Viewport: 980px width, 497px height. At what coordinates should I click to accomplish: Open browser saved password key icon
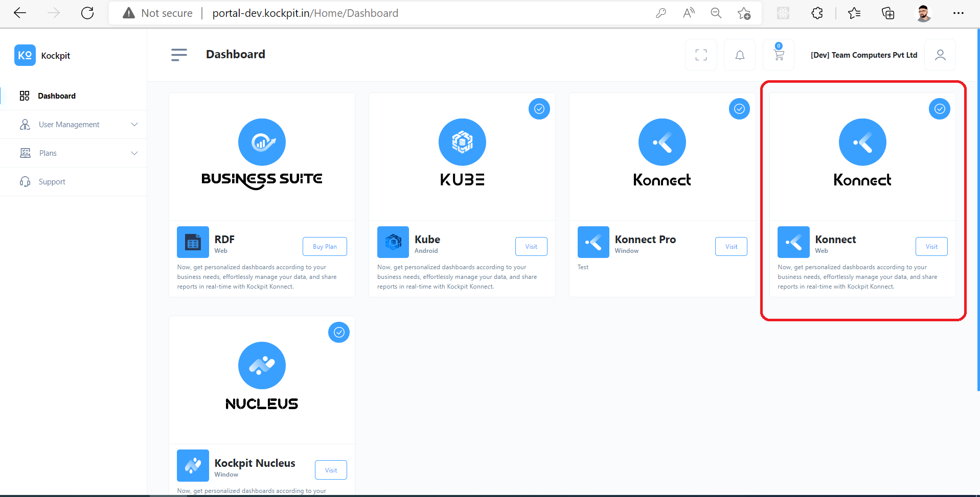click(x=661, y=13)
